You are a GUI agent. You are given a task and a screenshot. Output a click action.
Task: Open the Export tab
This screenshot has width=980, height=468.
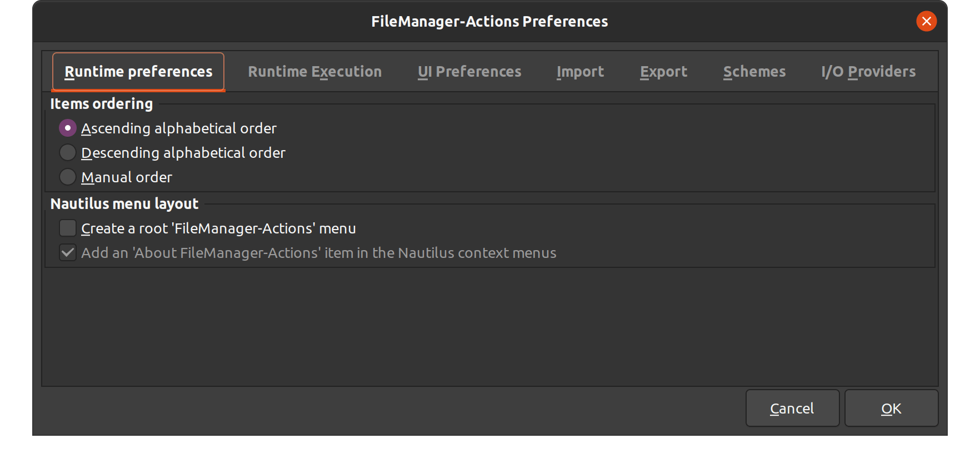tap(663, 71)
